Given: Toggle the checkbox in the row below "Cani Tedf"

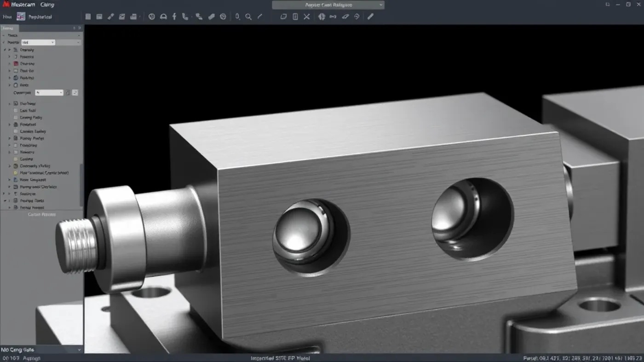Looking at the screenshot, I should (16, 118).
